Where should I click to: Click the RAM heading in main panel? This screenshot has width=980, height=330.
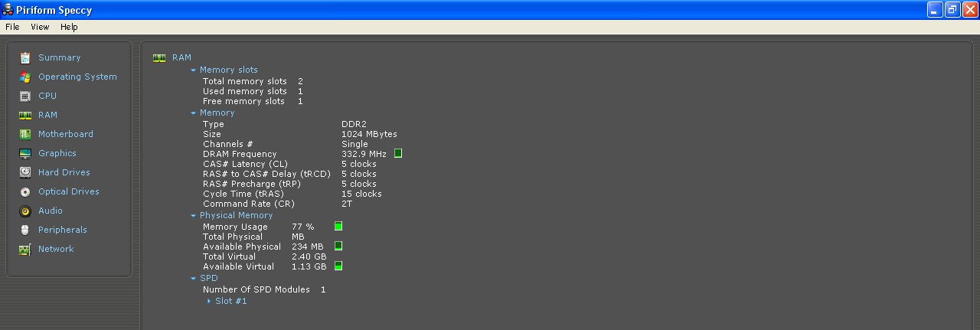[181, 57]
